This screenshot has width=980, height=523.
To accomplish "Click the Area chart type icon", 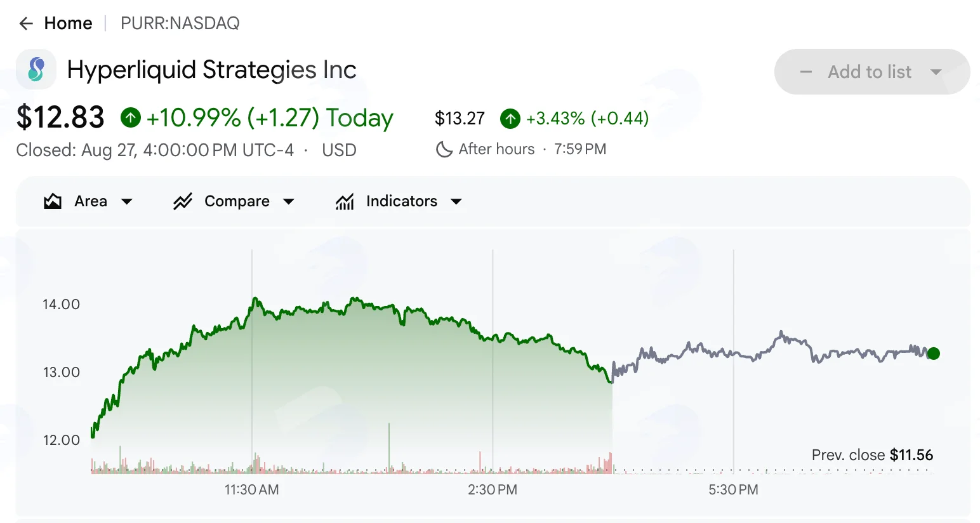I will 53,201.
